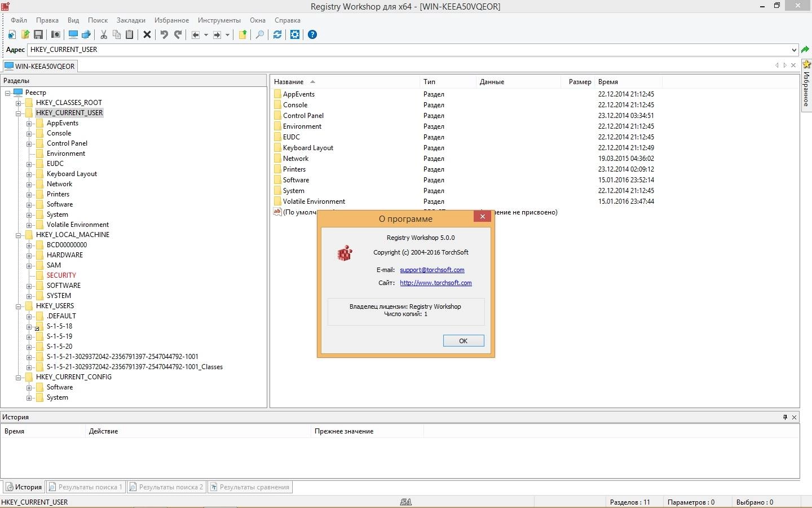Click the Back navigation arrow icon

pyautogui.click(x=196, y=34)
